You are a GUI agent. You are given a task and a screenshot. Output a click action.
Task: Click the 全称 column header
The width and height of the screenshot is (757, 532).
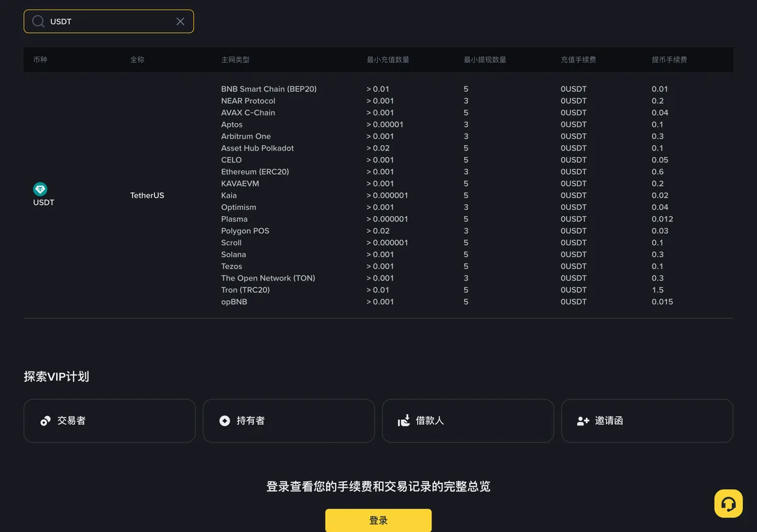point(138,60)
